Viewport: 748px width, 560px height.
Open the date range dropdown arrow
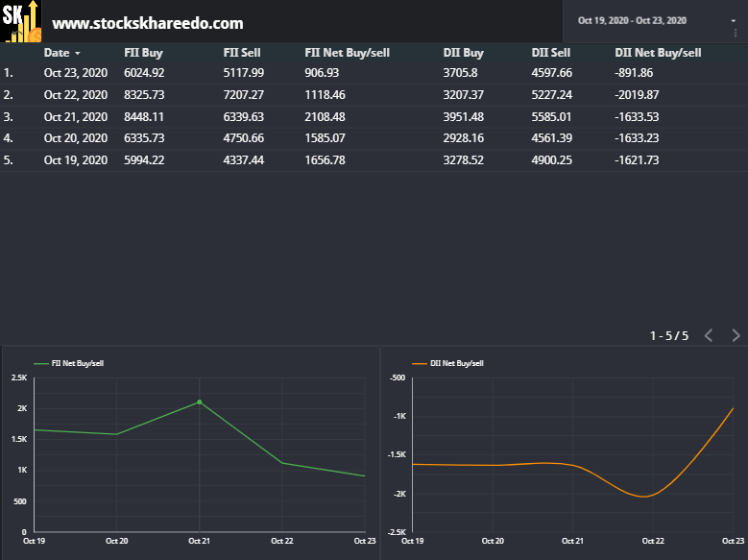tap(734, 20)
